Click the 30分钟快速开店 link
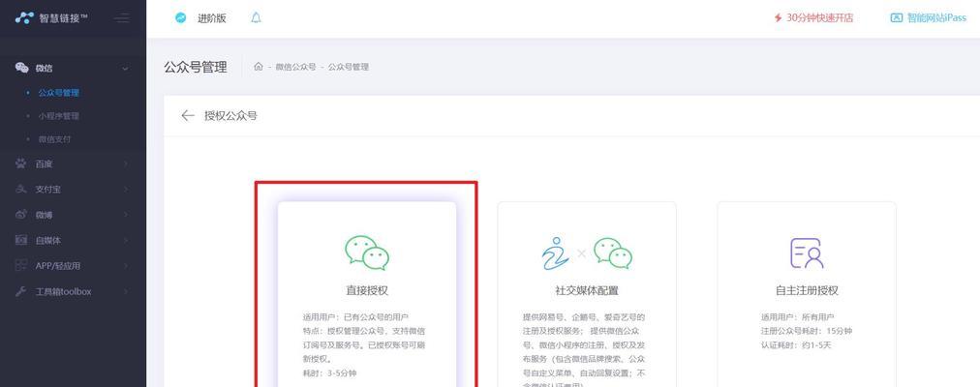980x387 pixels. tap(819, 18)
